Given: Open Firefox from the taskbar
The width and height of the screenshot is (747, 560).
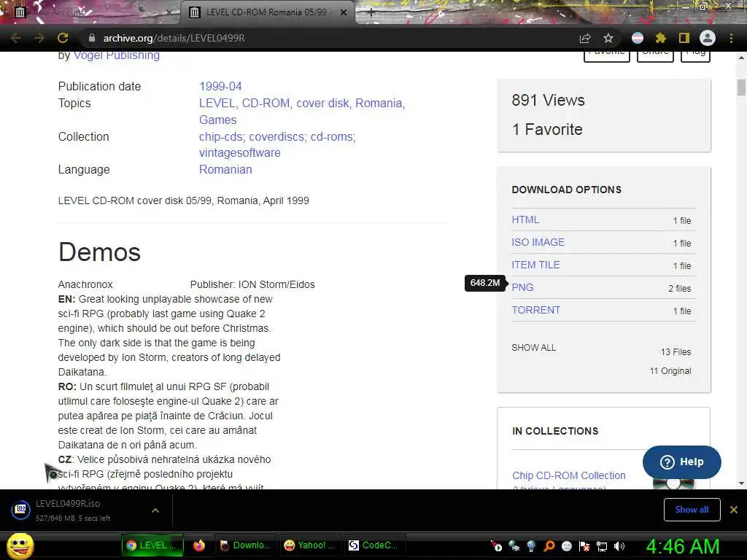Looking at the screenshot, I should [198, 545].
